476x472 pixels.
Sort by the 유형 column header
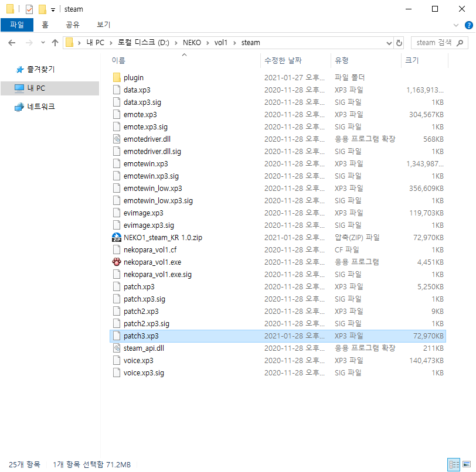[x=342, y=61]
